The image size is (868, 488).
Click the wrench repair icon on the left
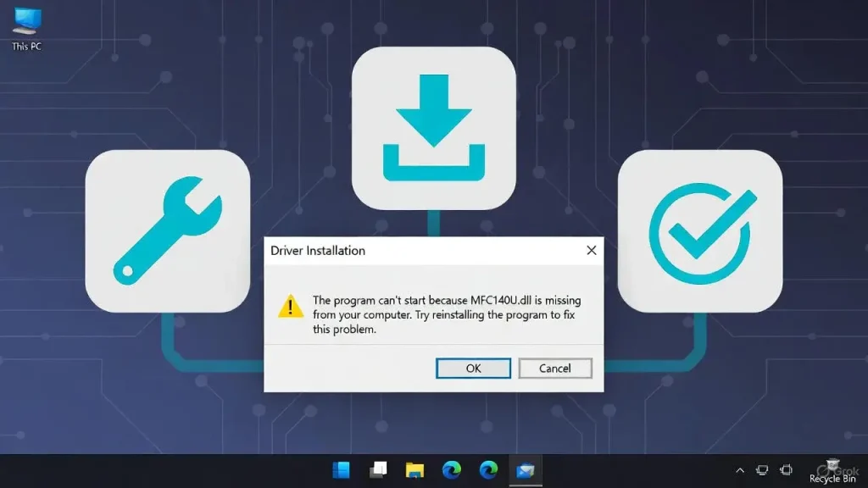(167, 229)
